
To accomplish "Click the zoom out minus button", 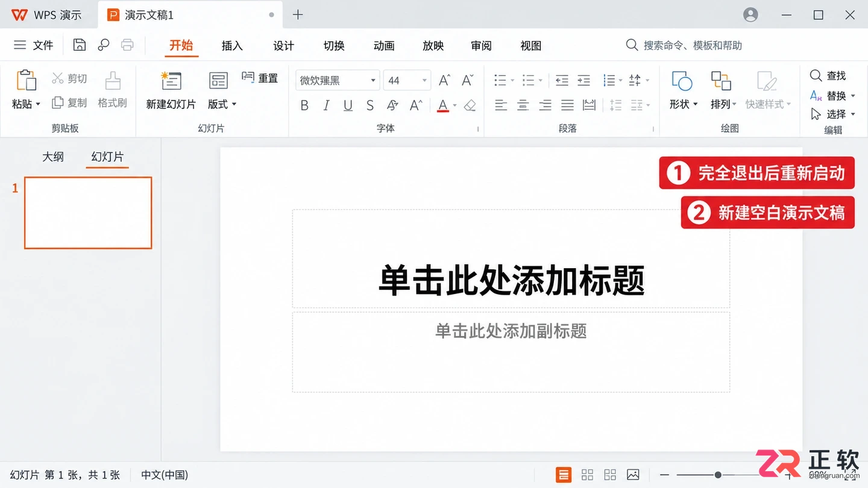I will pos(664,475).
